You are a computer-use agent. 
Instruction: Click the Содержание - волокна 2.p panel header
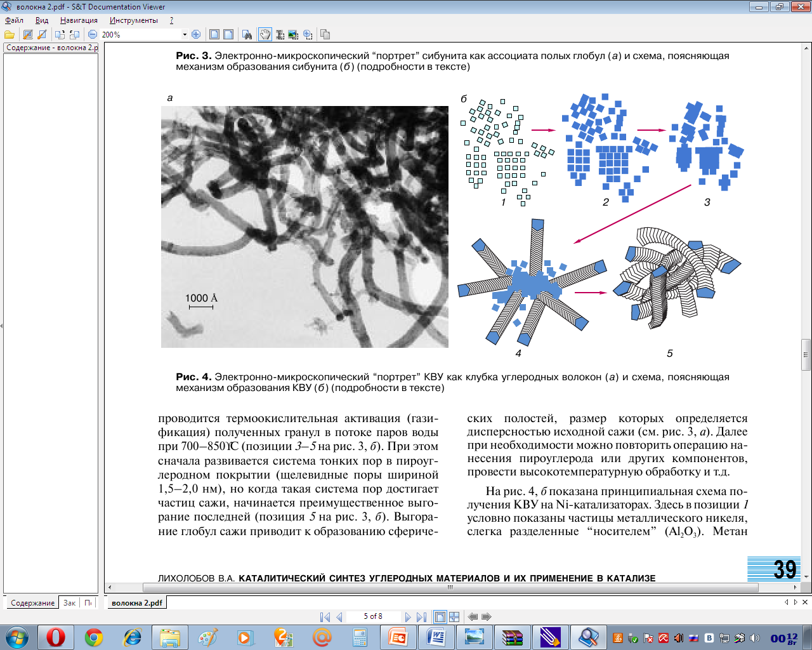pyautogui.click(x=51, y=48)
